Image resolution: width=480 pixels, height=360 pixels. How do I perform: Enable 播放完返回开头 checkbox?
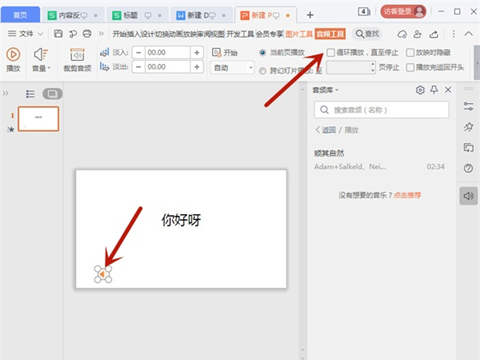(x=410, y=68)
